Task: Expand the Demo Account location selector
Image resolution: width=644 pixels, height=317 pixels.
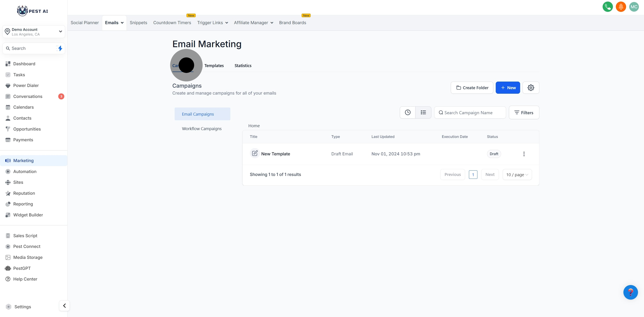Action: coord(34,32)
